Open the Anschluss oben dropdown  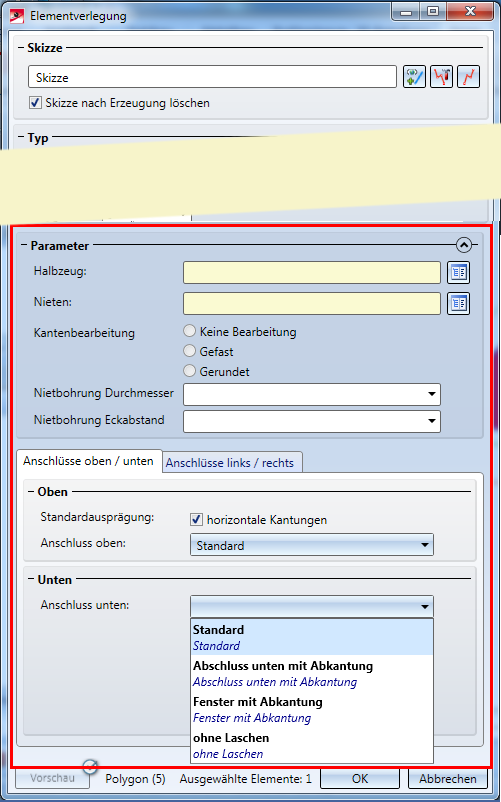(312, 545)
